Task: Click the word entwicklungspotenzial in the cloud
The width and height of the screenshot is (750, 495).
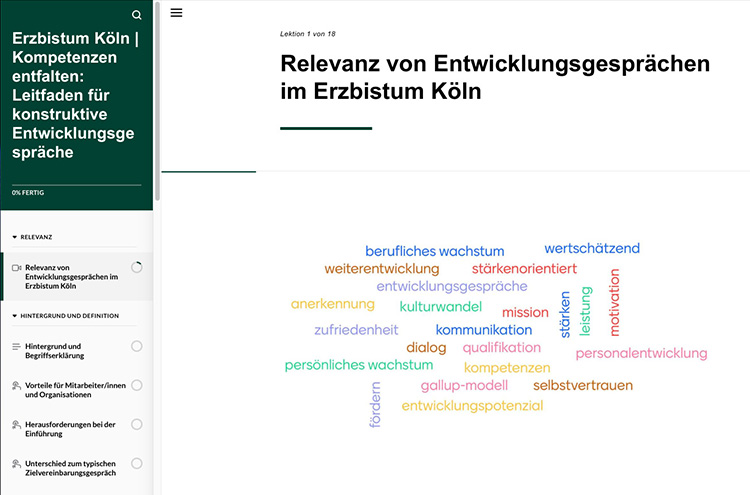Action: 472,406
